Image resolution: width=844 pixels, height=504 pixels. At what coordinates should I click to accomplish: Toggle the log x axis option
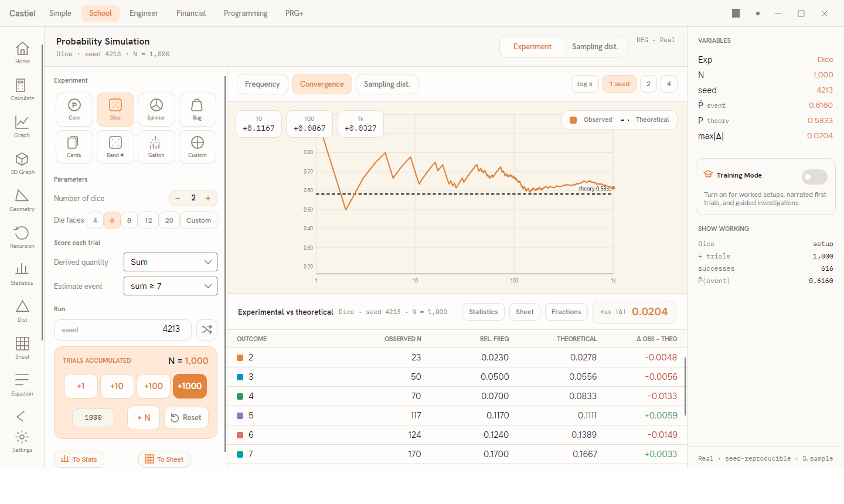tap(585, 84)
